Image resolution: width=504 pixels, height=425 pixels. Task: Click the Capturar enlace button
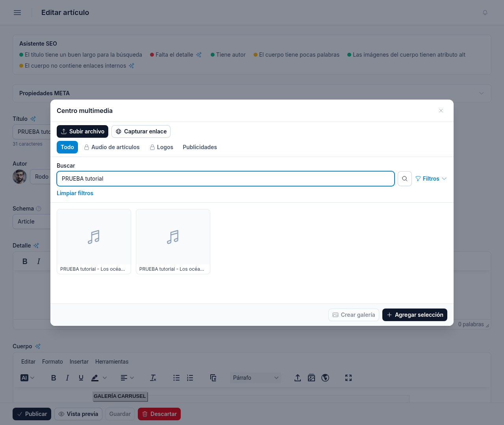141,131
